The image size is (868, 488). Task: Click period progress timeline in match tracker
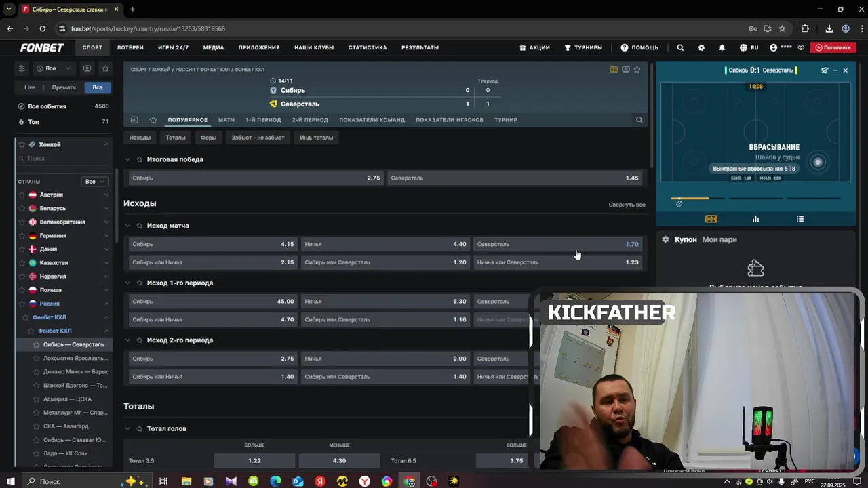755,199
